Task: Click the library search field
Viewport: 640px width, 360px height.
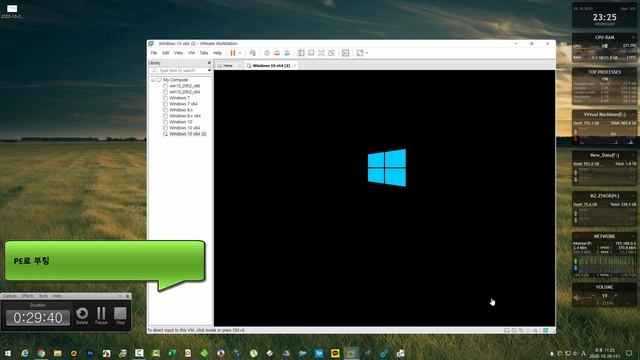Action: point(179,71)
